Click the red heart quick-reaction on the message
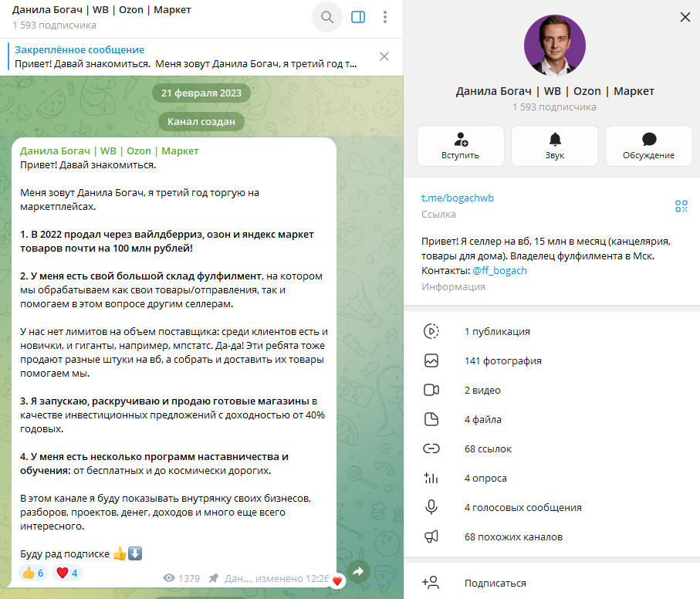700x599 pixels. 337,580
